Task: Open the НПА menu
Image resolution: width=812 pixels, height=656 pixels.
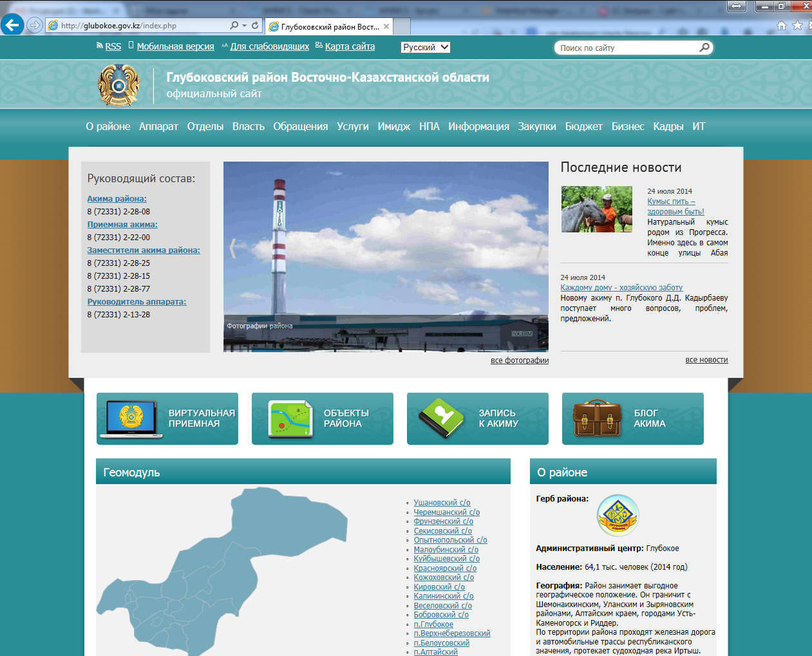Action: [x=430, y=127]
